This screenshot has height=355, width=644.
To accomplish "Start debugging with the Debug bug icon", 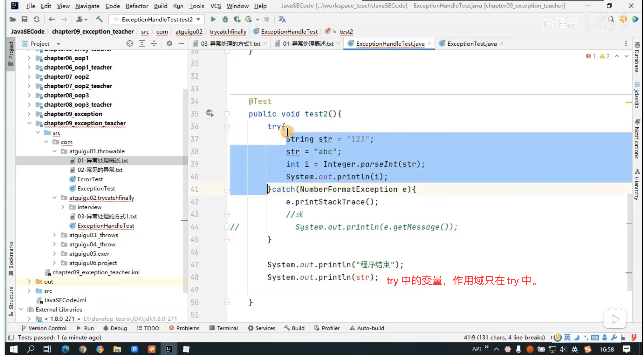I will [225, 19].
